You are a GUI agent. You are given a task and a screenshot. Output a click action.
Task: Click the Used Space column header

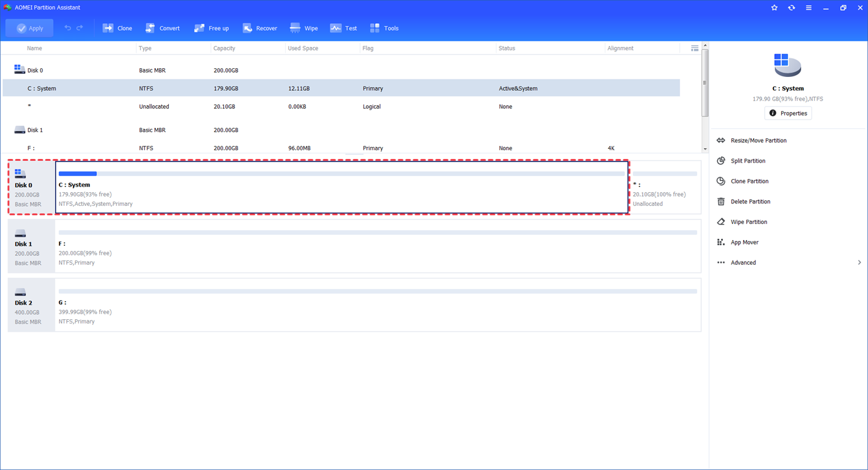(x=303, y=48)
